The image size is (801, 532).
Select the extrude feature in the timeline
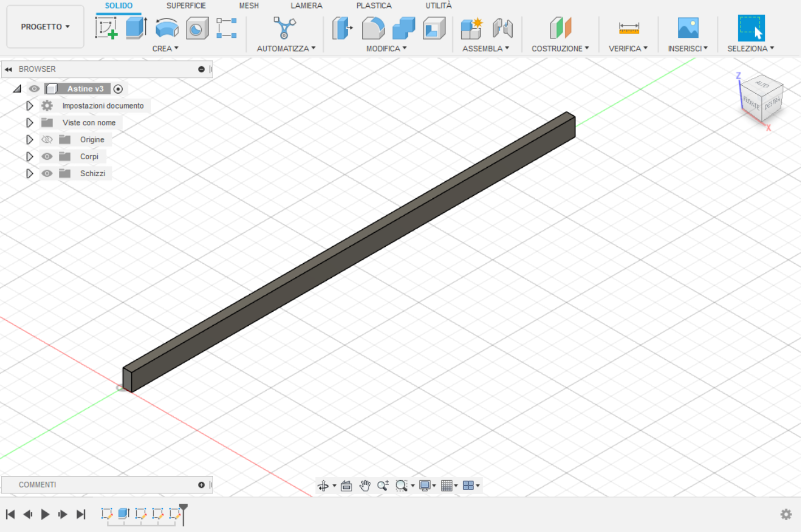[124, 513]
